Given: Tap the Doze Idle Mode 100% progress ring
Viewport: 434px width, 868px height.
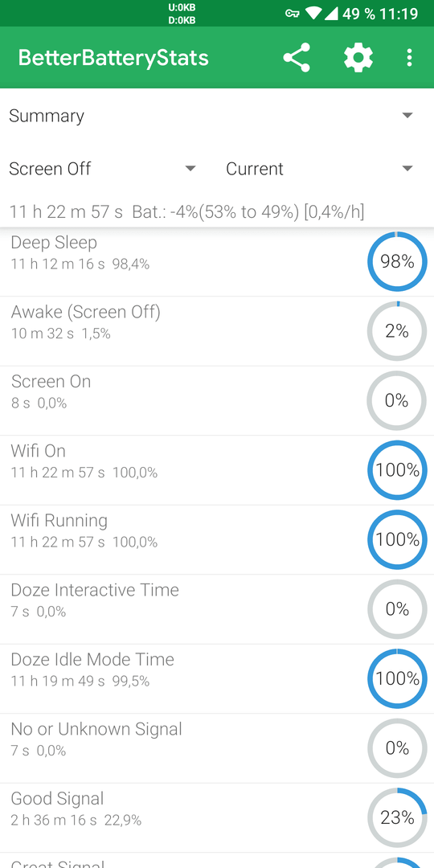Looking at the screenshot, I should point(397,678).
